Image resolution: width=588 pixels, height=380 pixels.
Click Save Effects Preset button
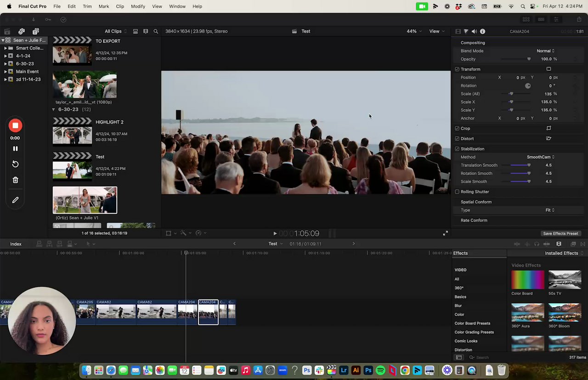[560, 233]
